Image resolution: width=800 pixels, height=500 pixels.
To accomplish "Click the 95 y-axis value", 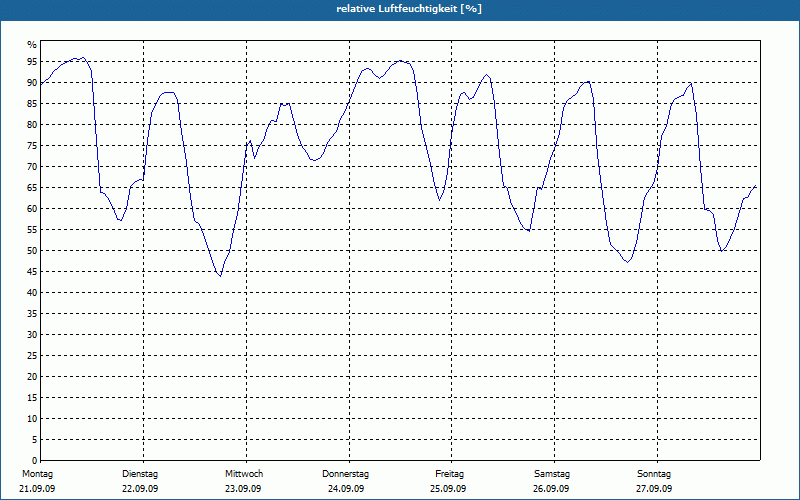I will pos(32,62).
